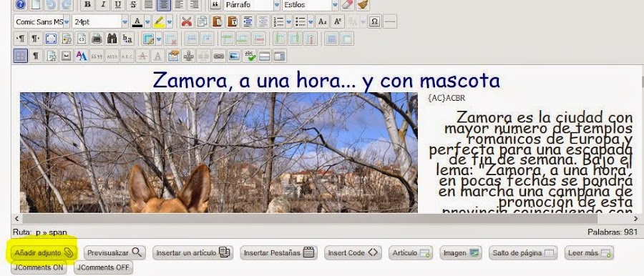Click the insert table icon
The image size is (644, 276).
(148, 39)
